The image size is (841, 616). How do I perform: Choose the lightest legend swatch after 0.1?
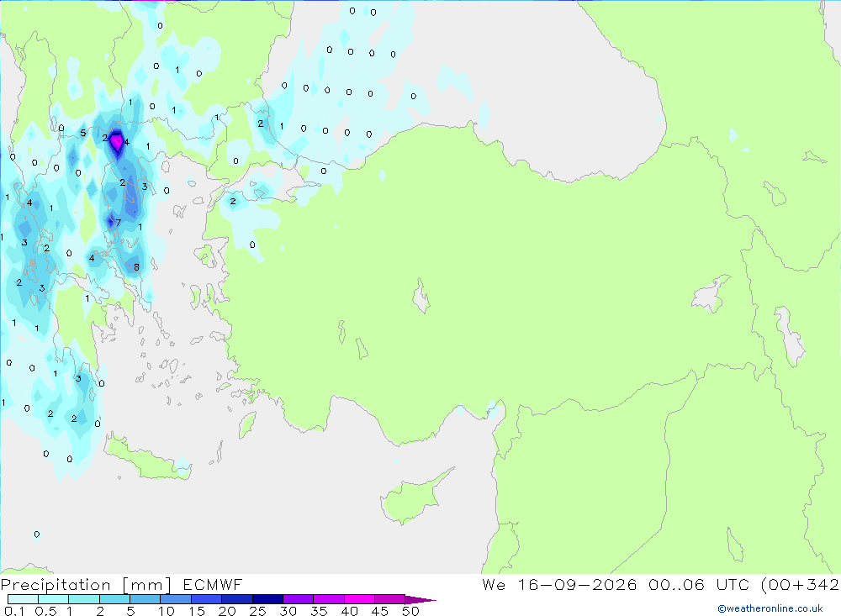coord(23,599)
